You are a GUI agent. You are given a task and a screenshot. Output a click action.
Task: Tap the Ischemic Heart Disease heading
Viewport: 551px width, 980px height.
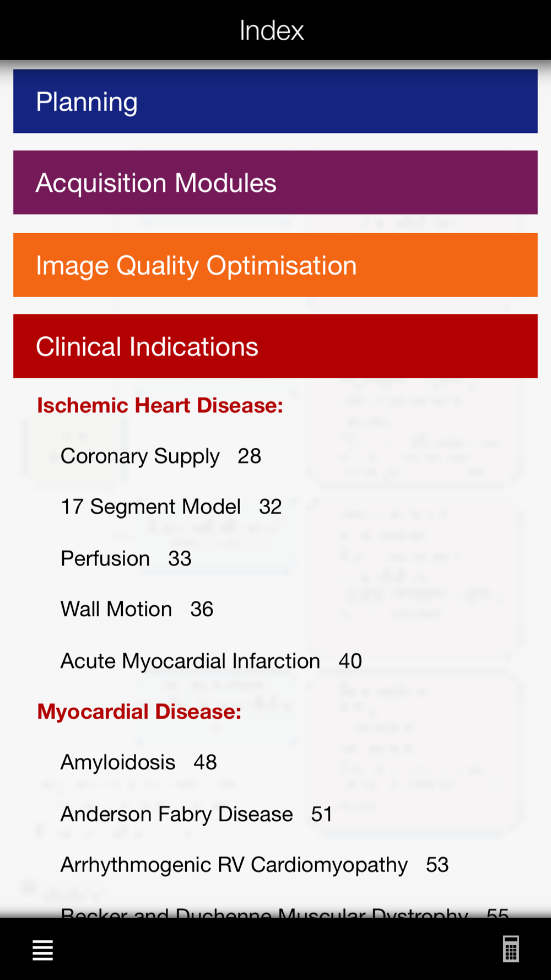[x=160, y=406]
